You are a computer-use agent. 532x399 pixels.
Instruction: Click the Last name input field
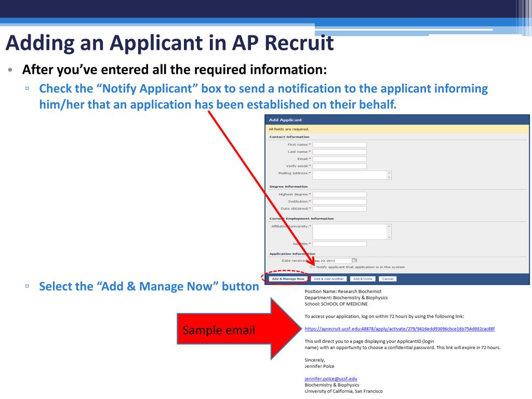pos(339,152)
